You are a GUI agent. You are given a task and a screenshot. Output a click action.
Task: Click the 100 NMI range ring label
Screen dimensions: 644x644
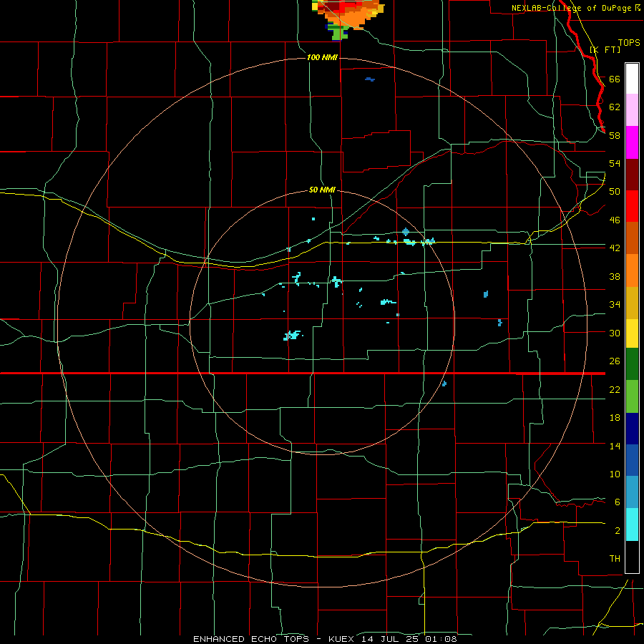click(322, 57)
